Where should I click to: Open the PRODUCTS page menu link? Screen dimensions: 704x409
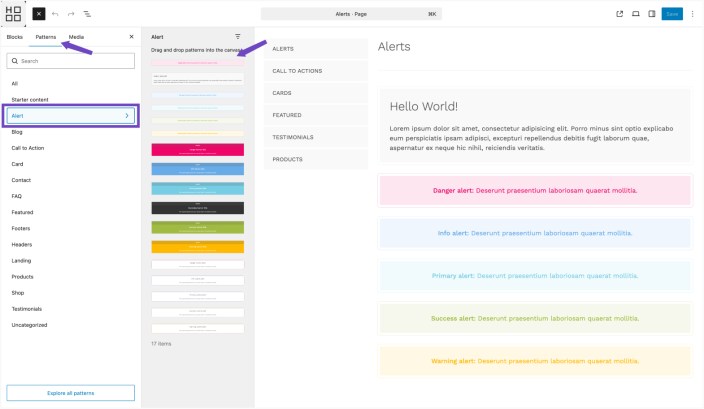tap(287, 159)
